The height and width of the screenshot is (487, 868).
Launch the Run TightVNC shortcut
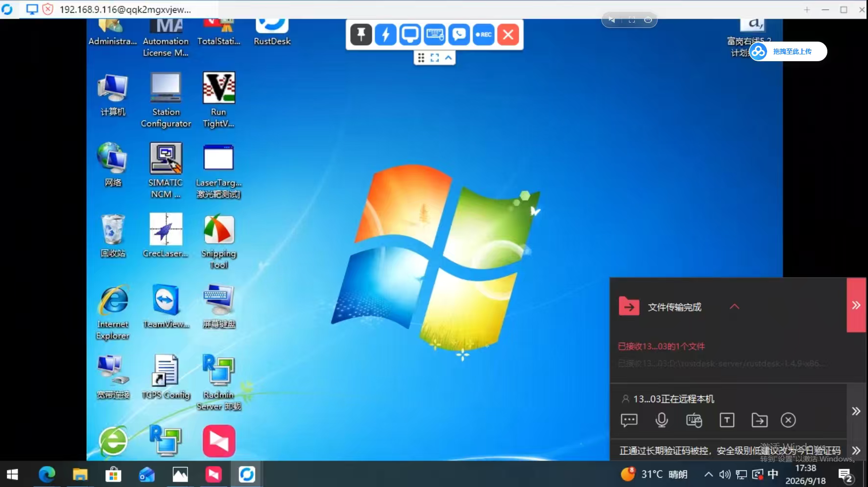point(218,100)
